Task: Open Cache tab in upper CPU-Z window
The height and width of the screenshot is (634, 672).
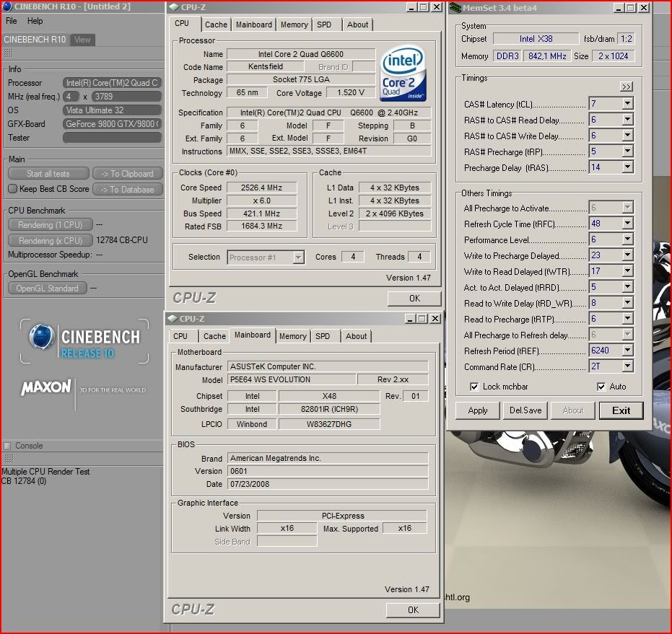Action: click(x=216, y=25)
